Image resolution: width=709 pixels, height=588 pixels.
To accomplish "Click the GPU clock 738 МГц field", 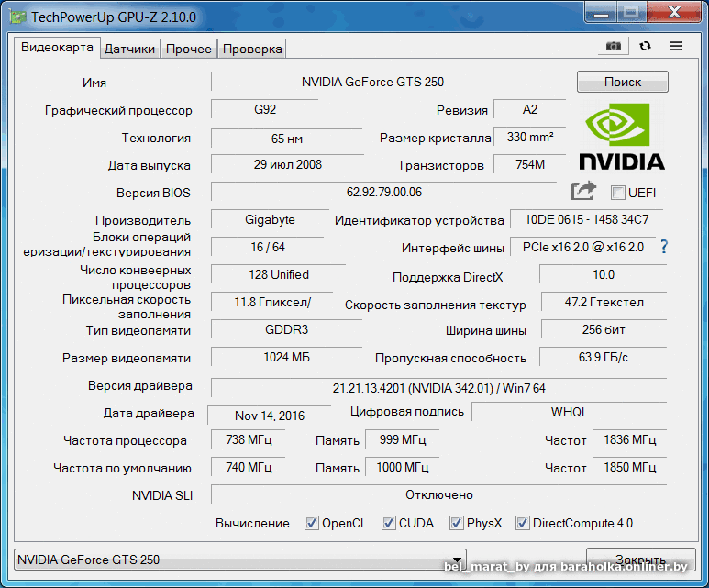I will point(249,439).
